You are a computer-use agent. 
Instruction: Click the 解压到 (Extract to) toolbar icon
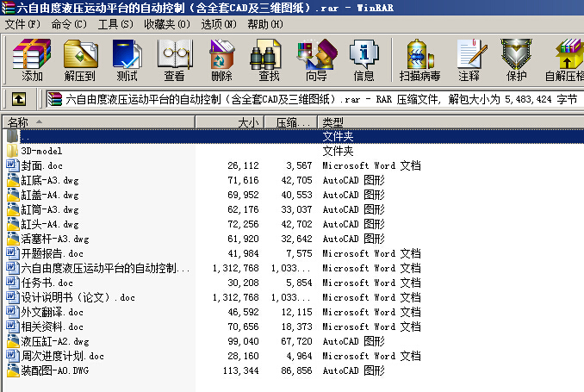pos(80,54)
